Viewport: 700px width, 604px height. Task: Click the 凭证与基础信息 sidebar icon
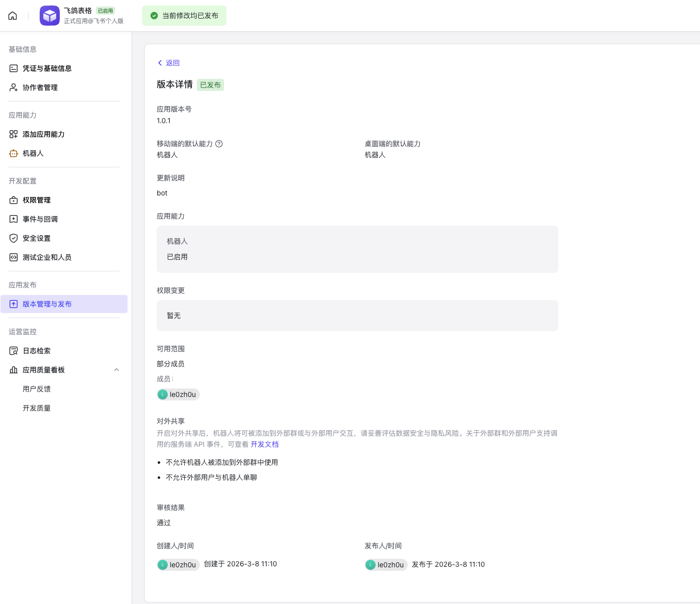(14, 68)
